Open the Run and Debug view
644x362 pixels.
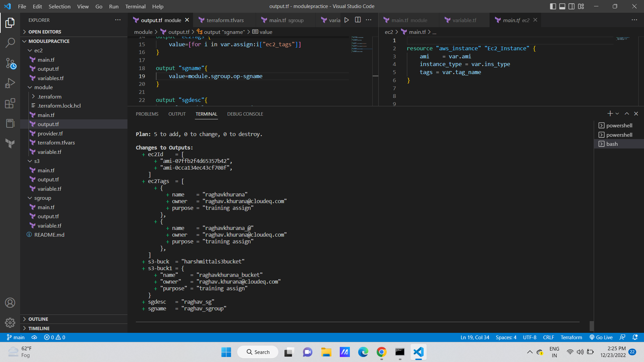coord(10,83)
